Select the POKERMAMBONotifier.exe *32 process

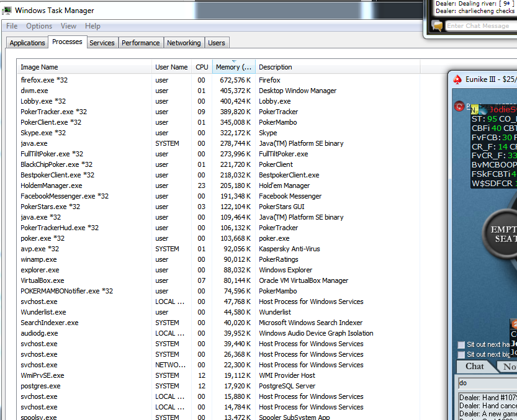(218, 291)
